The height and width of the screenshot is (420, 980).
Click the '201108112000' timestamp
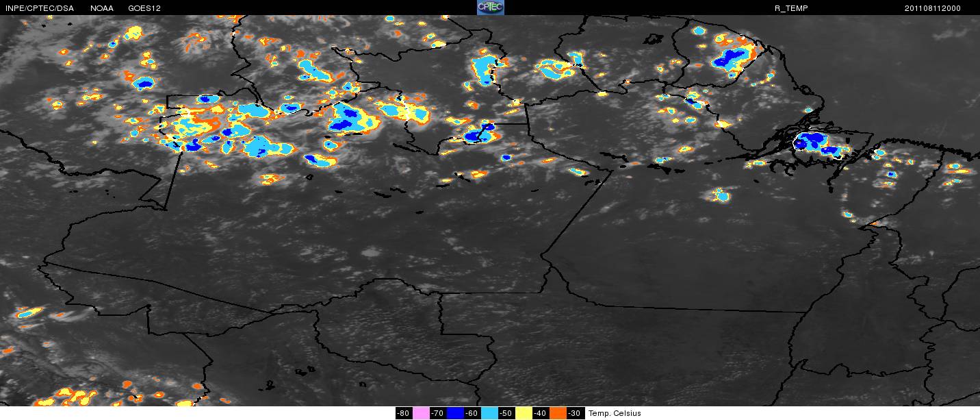point(932,8)
